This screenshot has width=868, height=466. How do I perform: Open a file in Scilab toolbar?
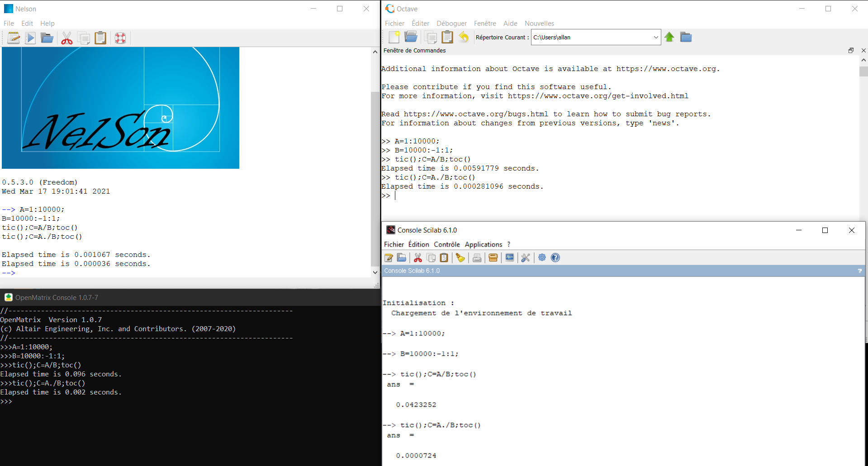click(x=401, y=258)
